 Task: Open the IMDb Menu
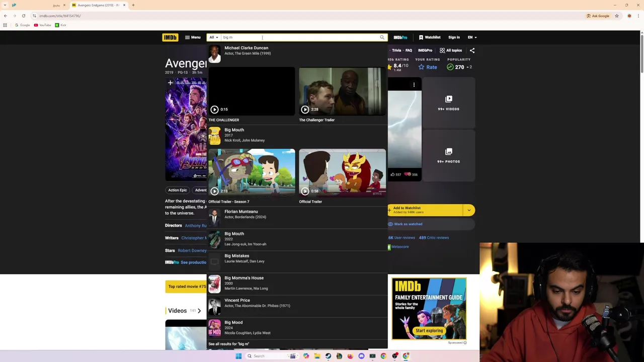pyautogui.click(x=193, y=37)
